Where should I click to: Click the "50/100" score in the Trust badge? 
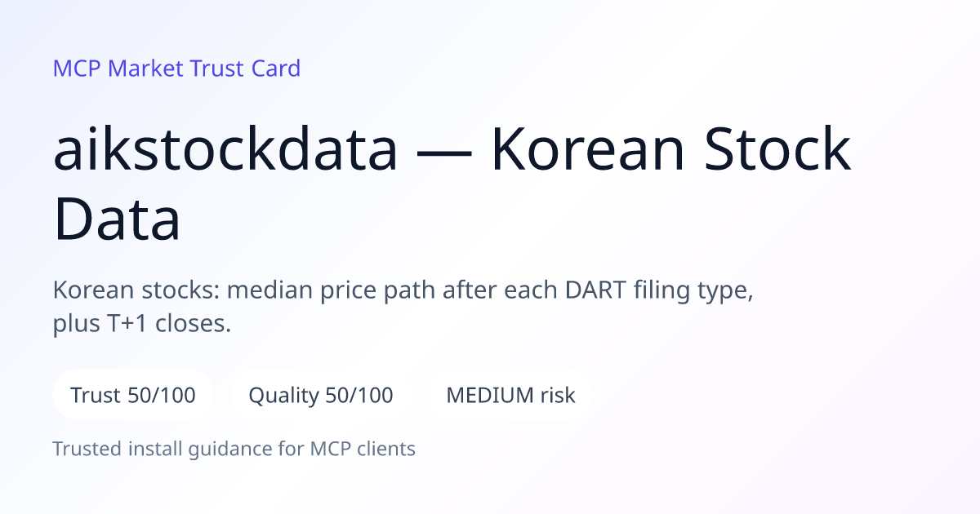point(162,395)
